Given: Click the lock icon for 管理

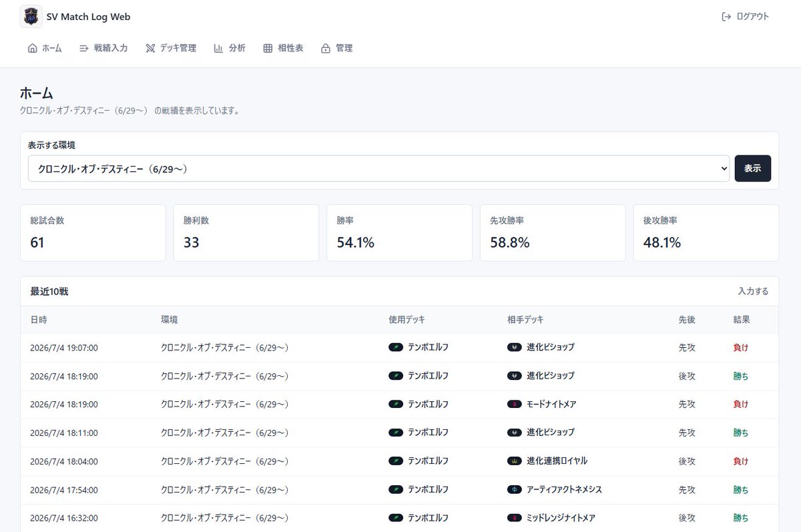Looking at the screenshot, I should coord(326,48).
